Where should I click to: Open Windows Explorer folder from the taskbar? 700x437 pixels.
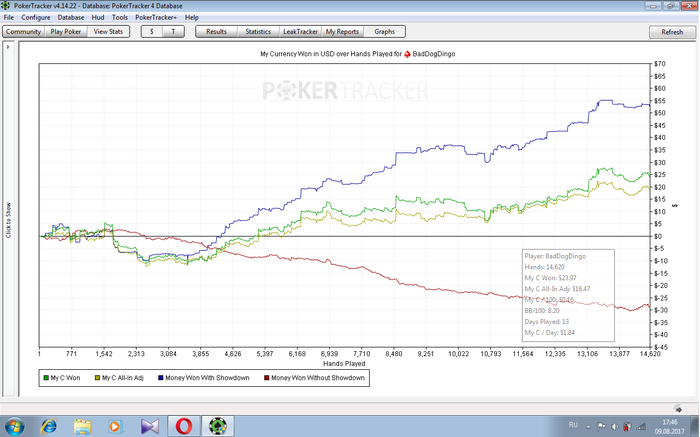tap(82, 427)
